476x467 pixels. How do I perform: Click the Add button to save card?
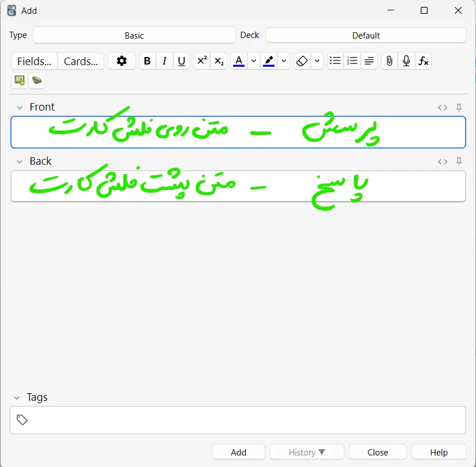pos(239,452)
